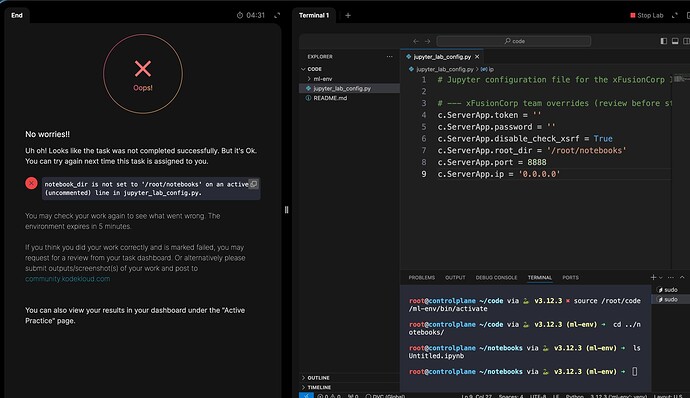Select the jupyter_lab_config.py editor tab
The image size is (690, 398).
[x=442, y=57]
